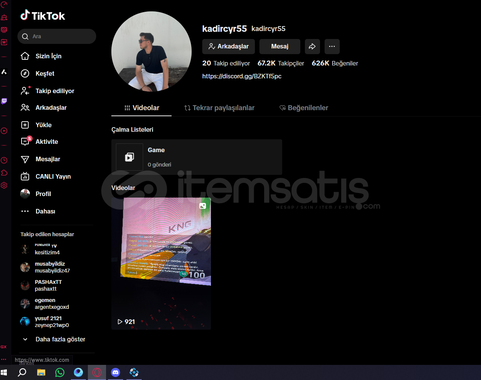The width and height of the screenshot is (481, 380).
Task: Open Discord from the Windows taskbar
Action: point(115,372)
